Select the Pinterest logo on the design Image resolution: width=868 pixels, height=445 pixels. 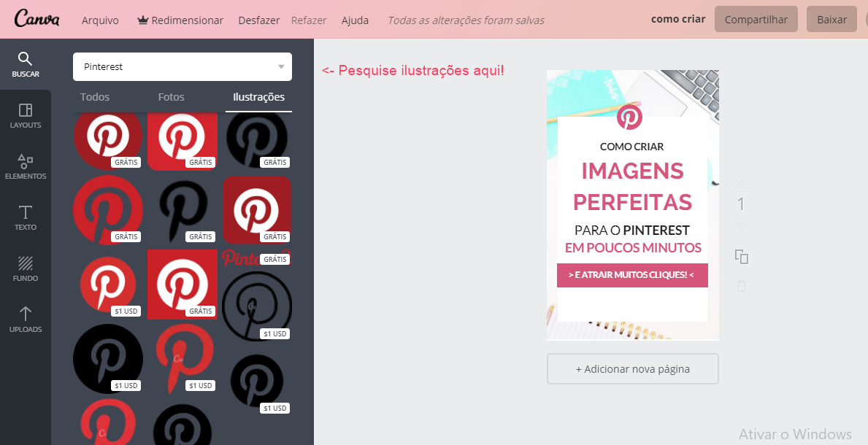point(629,117)
